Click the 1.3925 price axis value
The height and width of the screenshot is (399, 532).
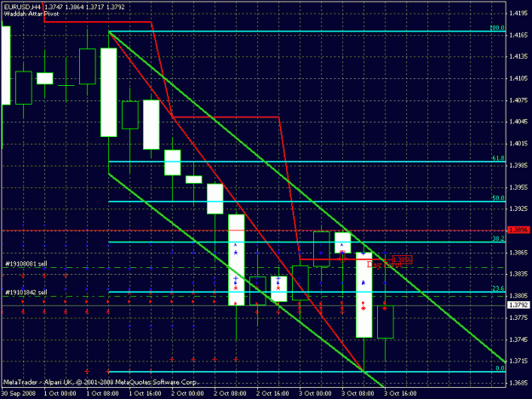click(518, 208)
